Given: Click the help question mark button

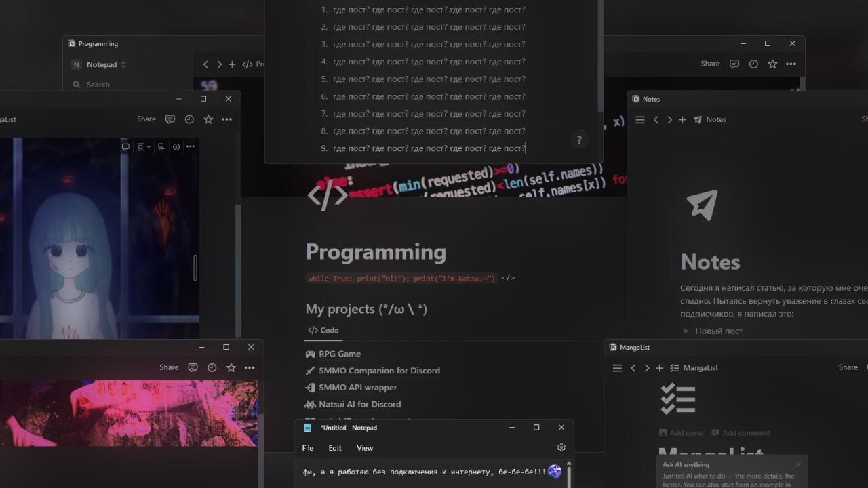Looking at the screenshot, I should pos(578,140).
